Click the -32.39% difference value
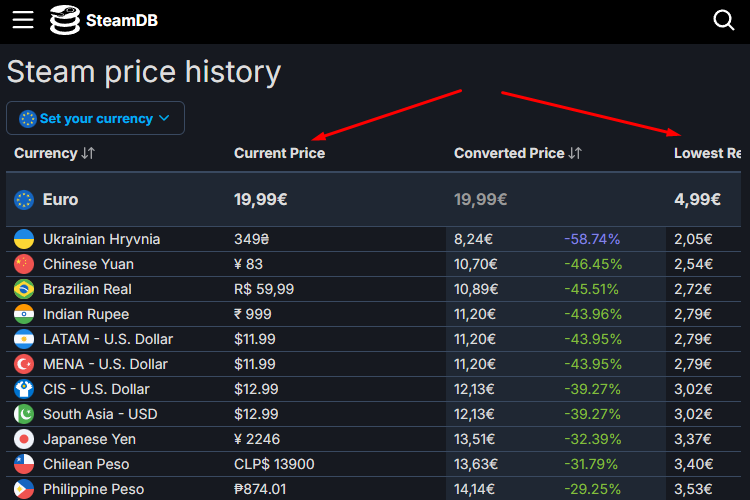The image size is (750, 500). (x=593, y=439)
